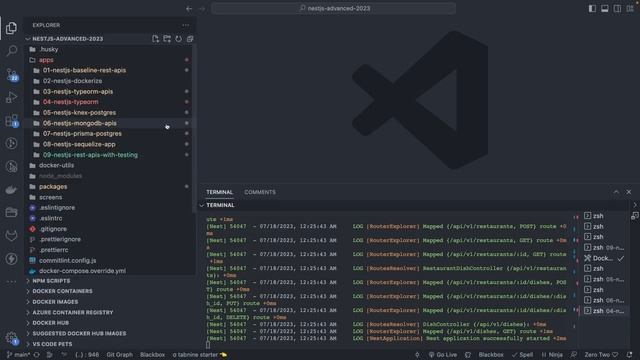Open Source Control view with badge

click(11, 74)
